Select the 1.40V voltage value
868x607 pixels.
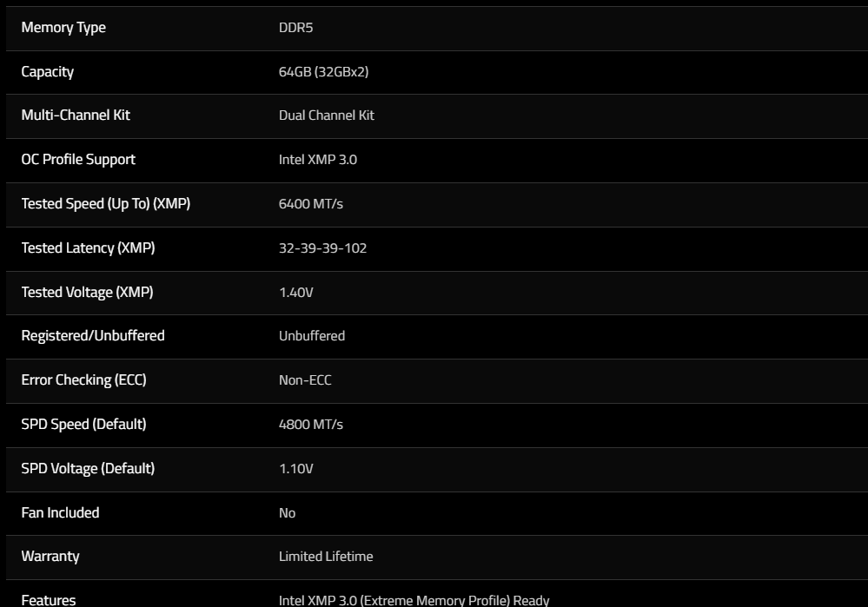295,292
